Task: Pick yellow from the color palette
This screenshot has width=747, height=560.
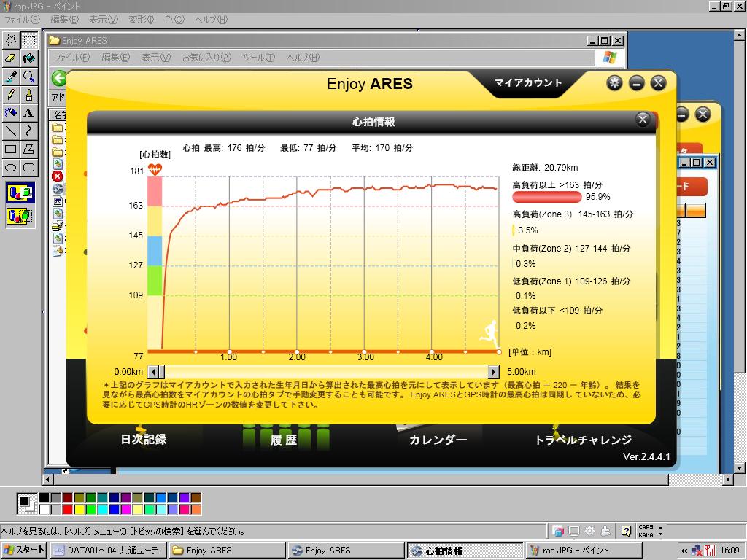Action: coord(79,510)
